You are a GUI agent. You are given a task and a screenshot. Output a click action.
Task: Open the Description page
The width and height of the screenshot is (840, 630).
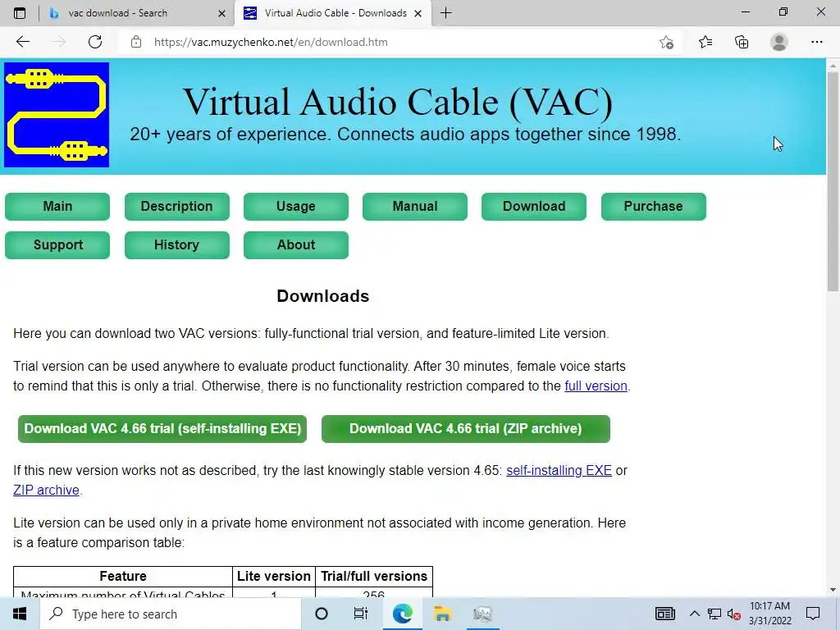[x=177, y=206]
